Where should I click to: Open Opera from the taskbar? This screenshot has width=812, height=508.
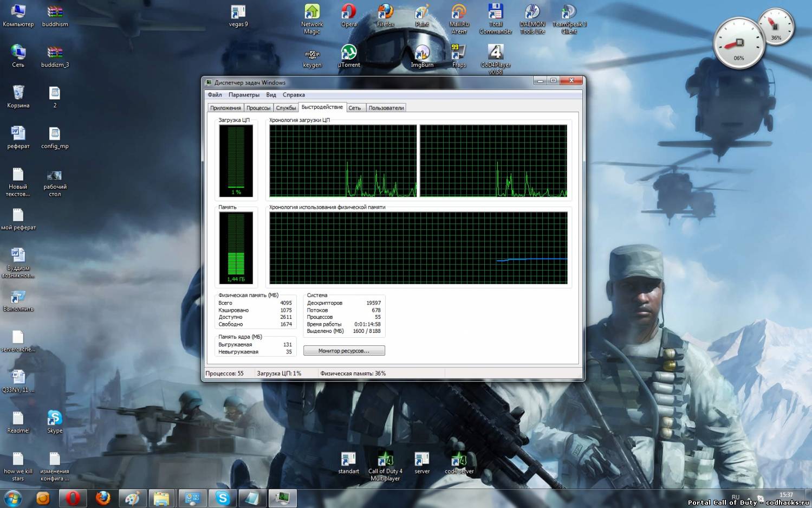tap(73, 498)
